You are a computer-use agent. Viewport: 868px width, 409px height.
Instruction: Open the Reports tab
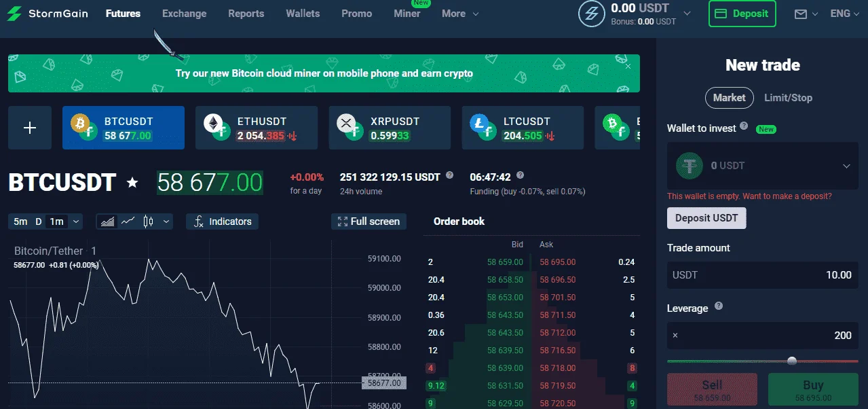pos(246,14)
